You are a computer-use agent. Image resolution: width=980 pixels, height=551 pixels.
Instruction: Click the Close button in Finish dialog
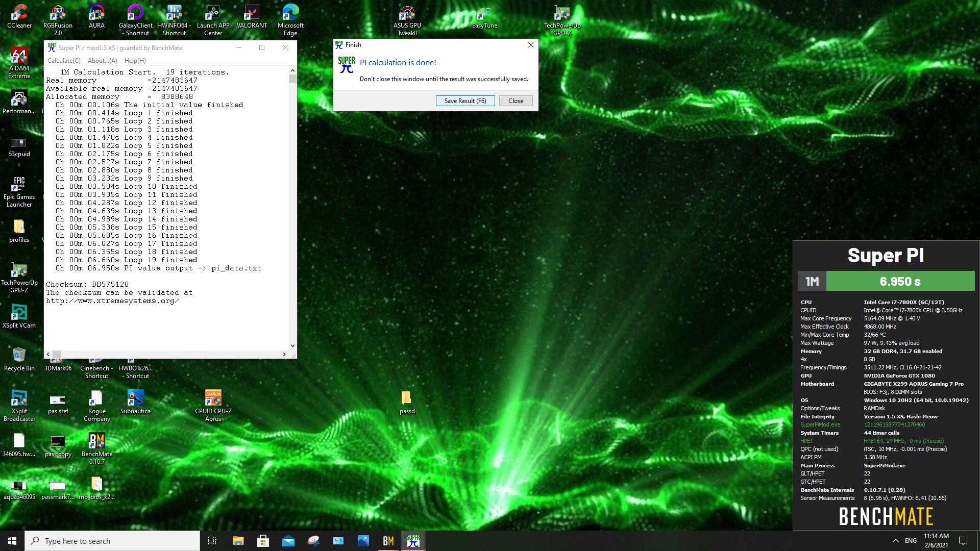(x=516, y=101)
